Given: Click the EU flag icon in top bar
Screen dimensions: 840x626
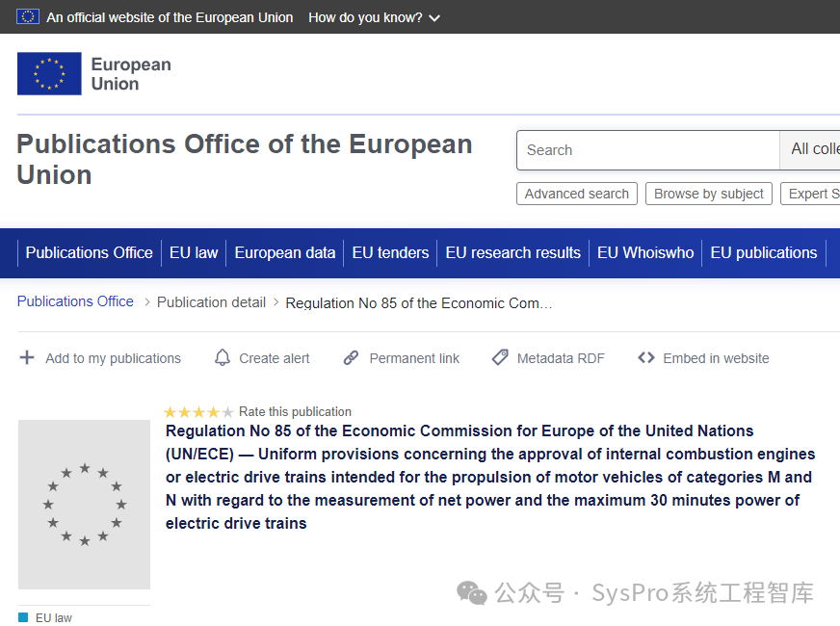Looking at the screenshot, I should (28, 16).
